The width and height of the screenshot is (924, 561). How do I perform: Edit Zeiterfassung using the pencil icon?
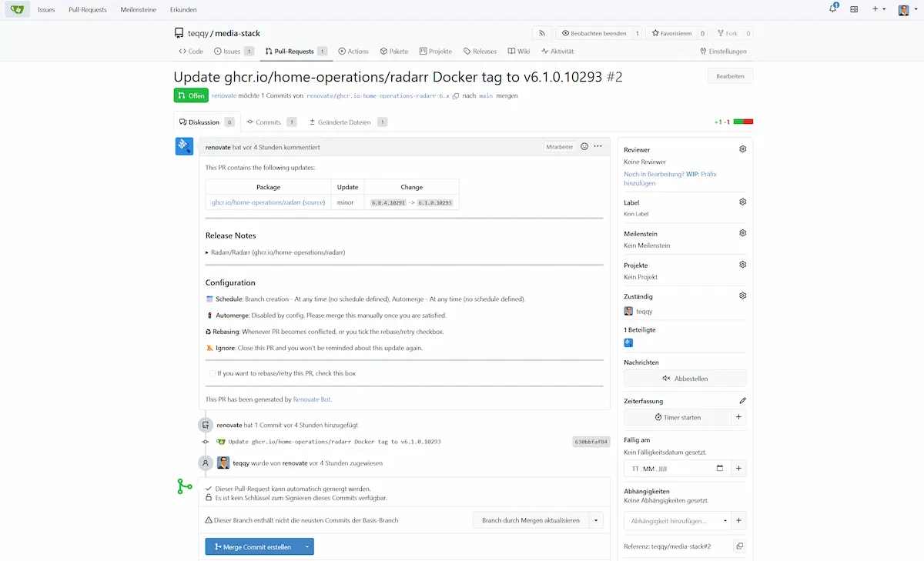[x=742, y=399]
